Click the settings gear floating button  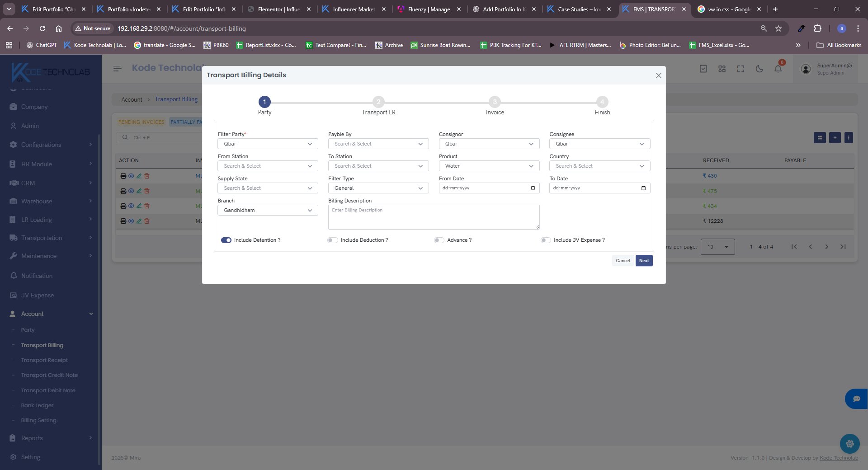coord(849,444)
